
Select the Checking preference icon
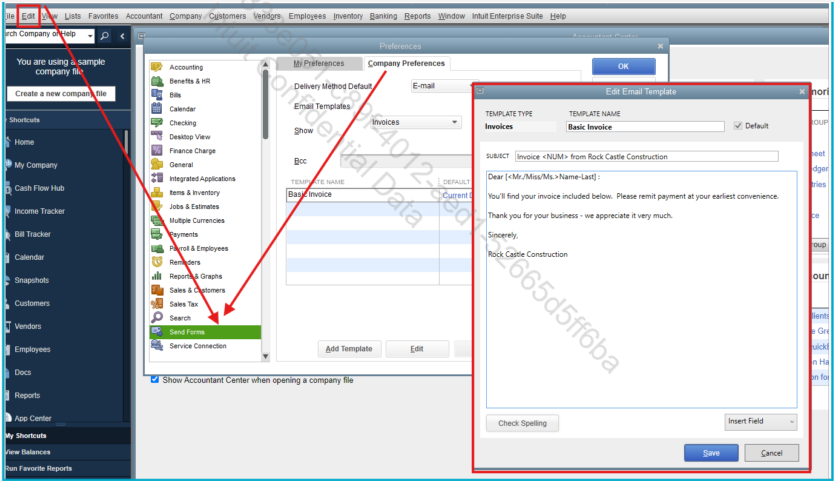coord(157,123)
